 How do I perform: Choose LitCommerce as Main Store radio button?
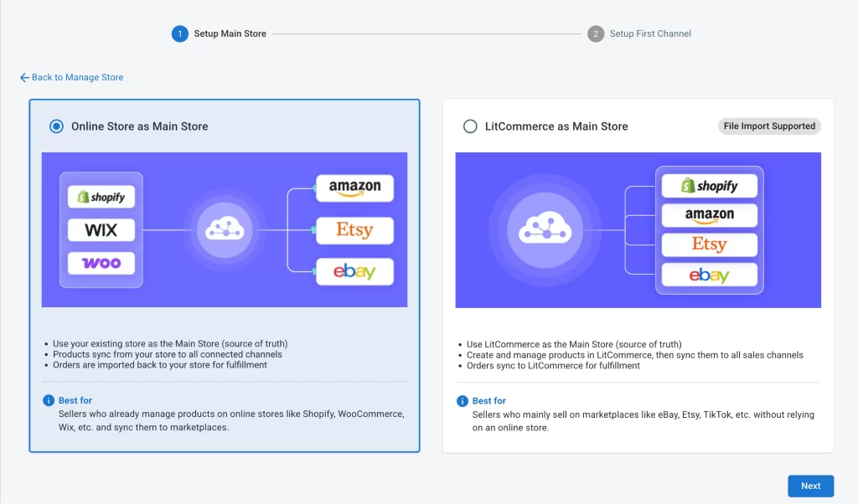(470, 126)
